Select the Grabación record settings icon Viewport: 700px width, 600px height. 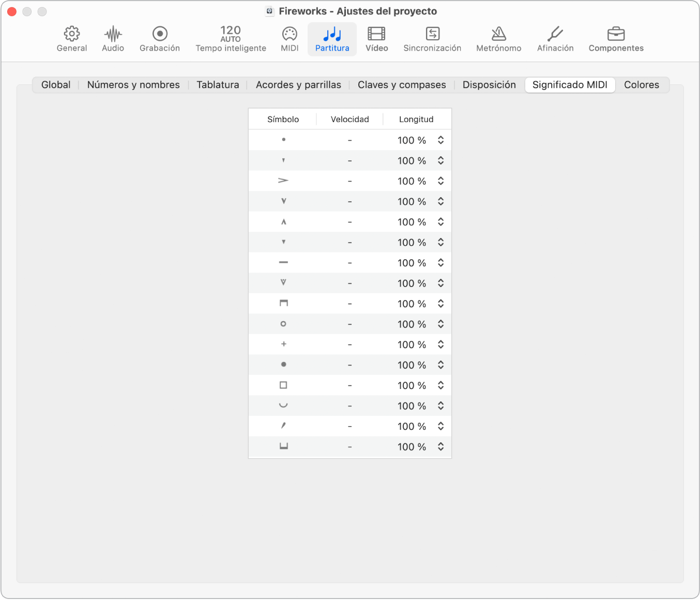(x=160, y=39)
